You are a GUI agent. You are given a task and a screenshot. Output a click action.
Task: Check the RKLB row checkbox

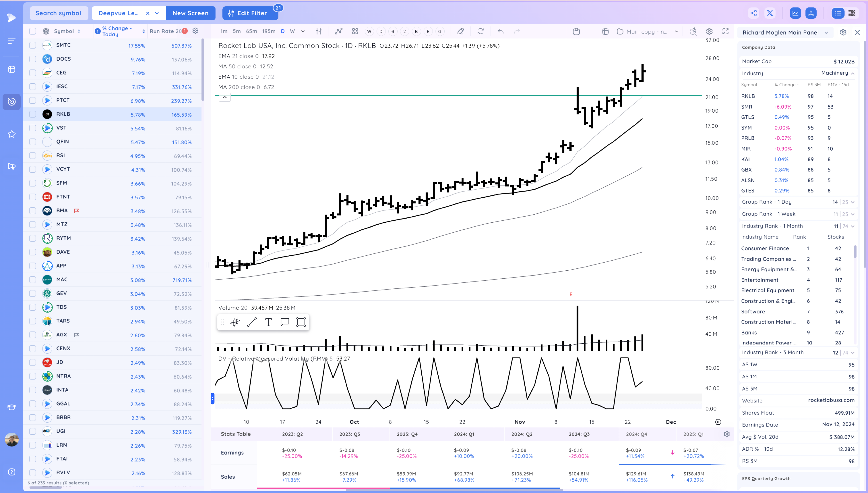click(x=33, y=114)
